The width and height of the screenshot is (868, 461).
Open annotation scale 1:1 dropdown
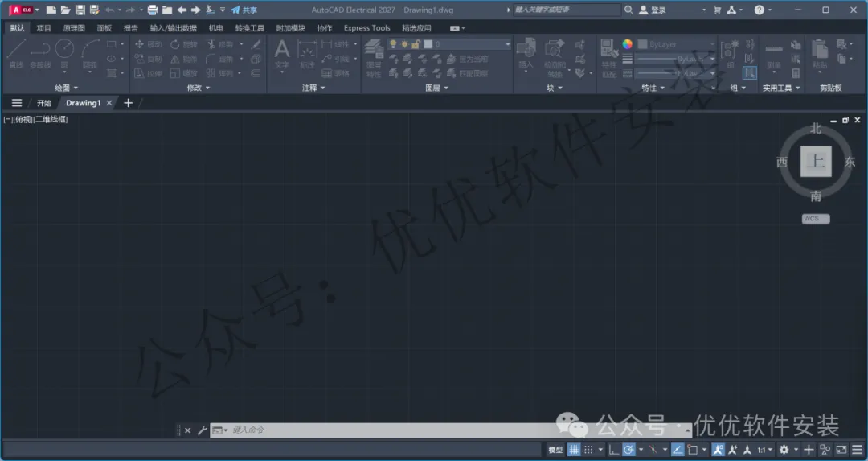pos(765,450)
